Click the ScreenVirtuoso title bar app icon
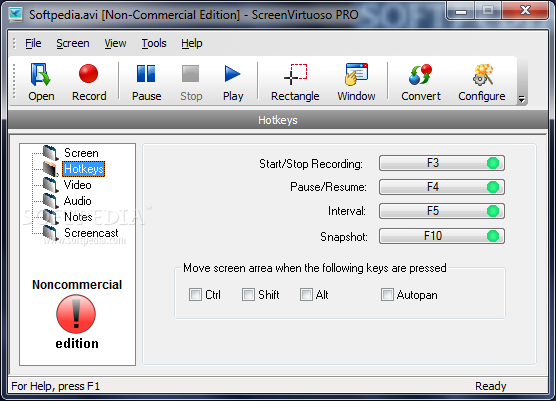 [x=16, y=14]
